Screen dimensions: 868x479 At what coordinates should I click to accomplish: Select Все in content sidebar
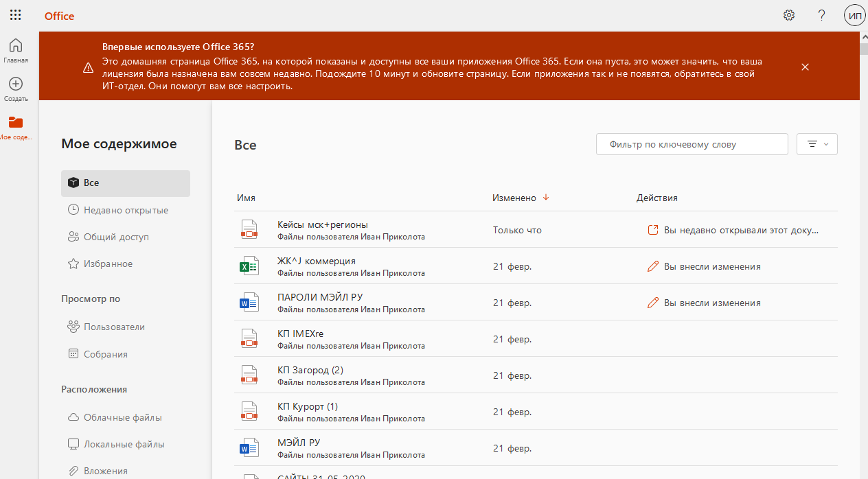pyautogui.click(x=126, y=183)
